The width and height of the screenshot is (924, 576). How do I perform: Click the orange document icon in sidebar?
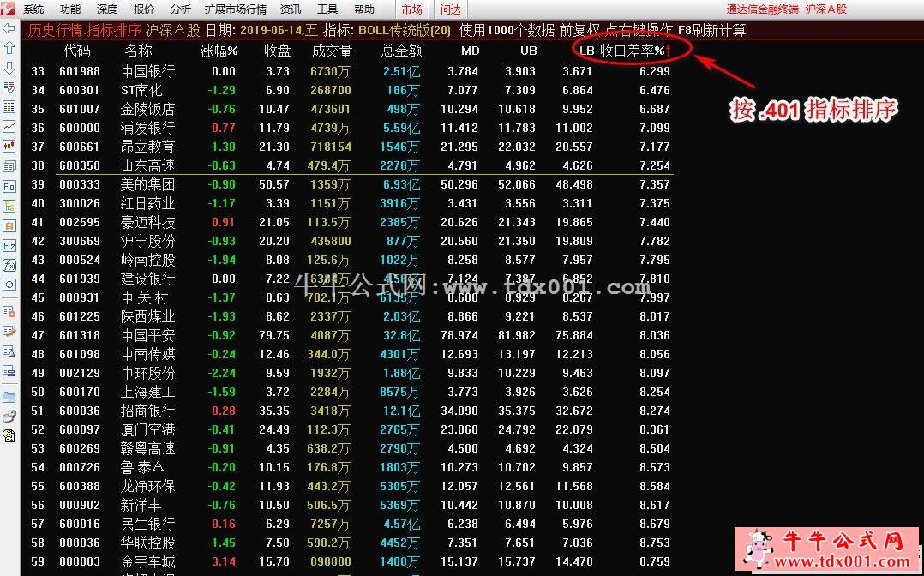[9, 225]
